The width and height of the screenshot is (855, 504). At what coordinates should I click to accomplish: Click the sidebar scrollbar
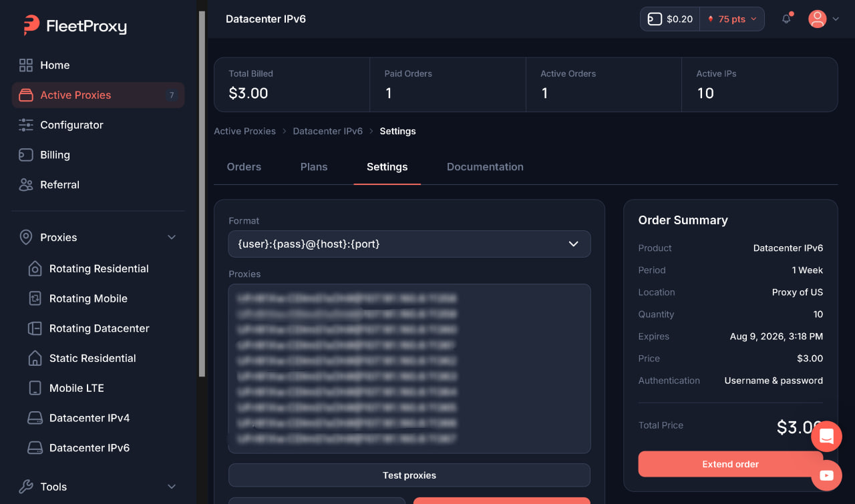[202, 194]
